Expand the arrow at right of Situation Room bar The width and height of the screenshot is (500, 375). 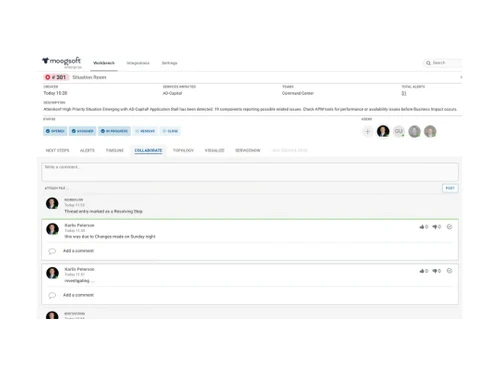[x=461, y=77]
